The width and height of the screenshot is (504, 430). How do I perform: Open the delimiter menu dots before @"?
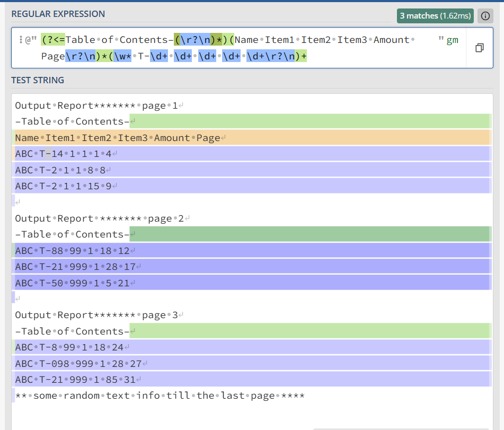tap(21, 40)
